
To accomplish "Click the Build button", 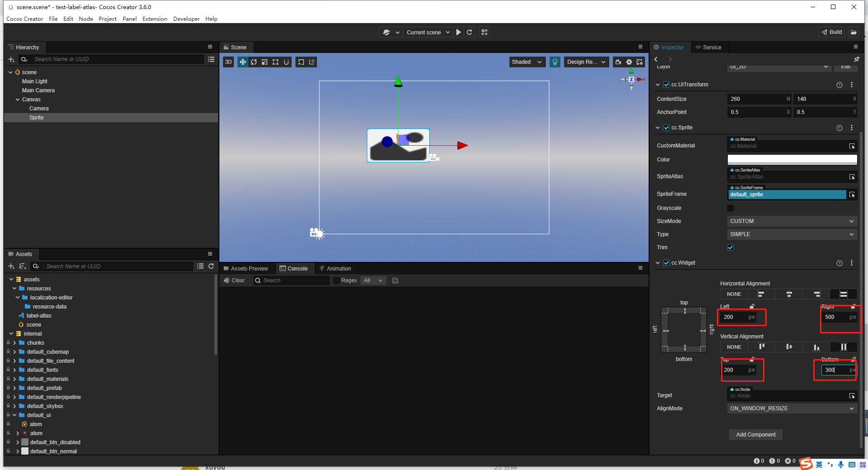I will [832, 32].
